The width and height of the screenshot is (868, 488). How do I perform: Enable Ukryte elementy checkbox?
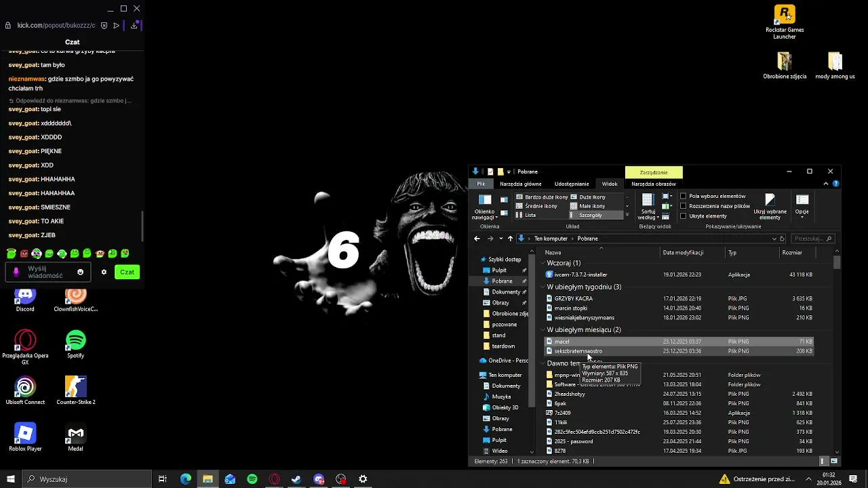(x=683, y=216)
